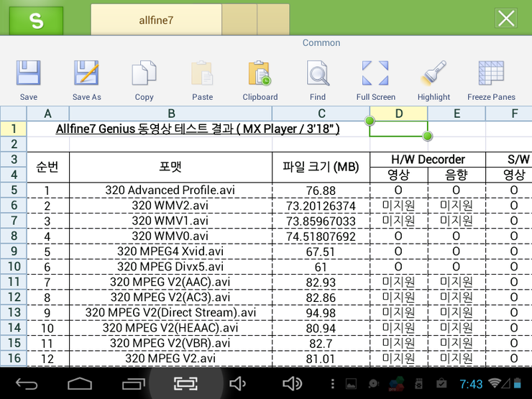Open the Common toolbar category

tap(321, 42)
